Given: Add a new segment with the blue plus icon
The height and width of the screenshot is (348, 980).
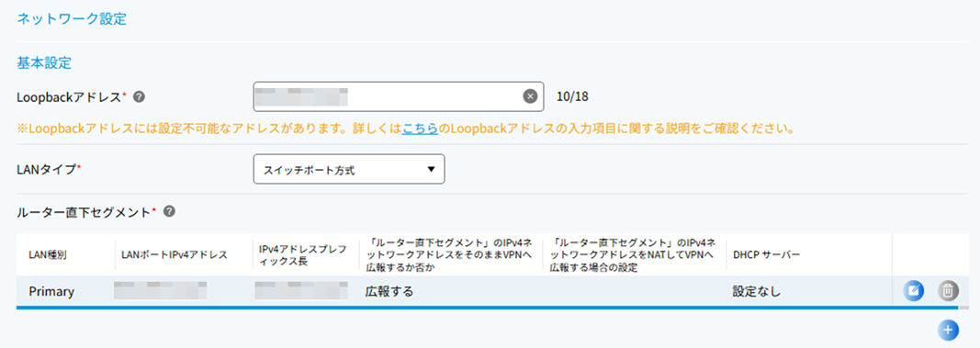Looking at the screenshot, I should [x=948, y=330].
